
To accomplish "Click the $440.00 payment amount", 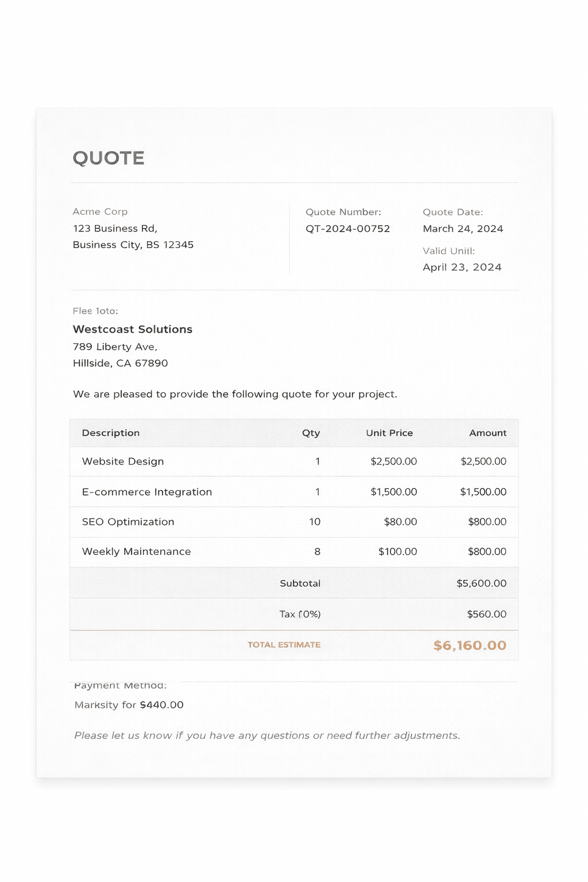I will coord(161,705).
